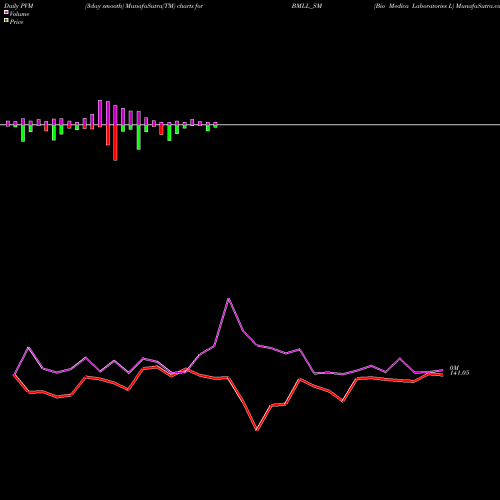Click the 3day smooth MunafaSutra chart caption
500x500 pixels.
tap(144, 6)
